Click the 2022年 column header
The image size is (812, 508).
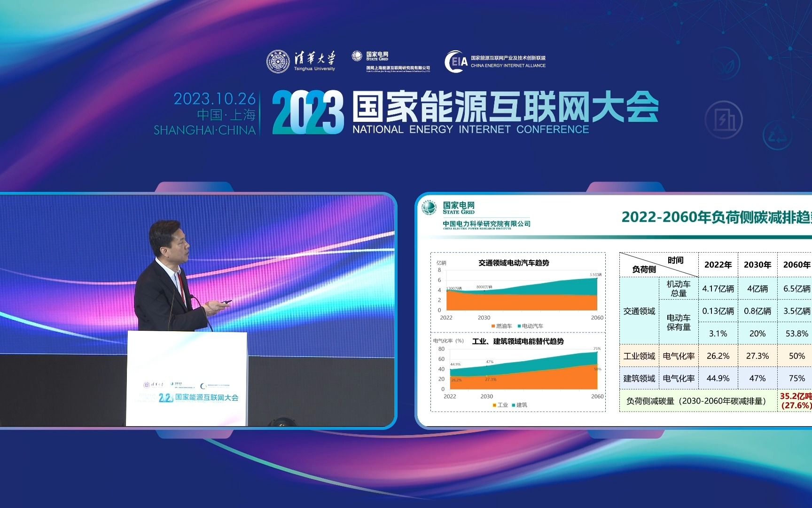718,265
